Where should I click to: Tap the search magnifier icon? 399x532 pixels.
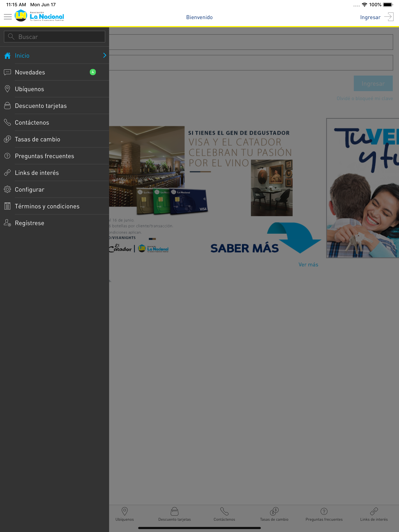[x=11, y=37]
